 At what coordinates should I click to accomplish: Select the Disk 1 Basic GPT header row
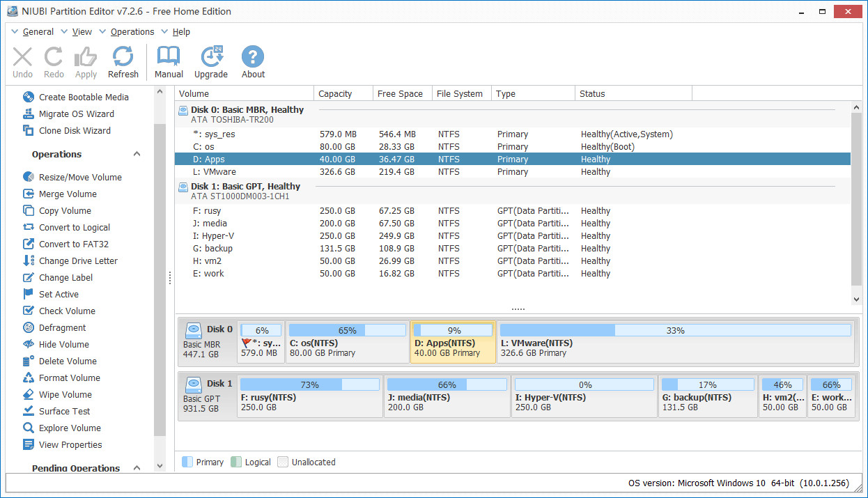513,191
